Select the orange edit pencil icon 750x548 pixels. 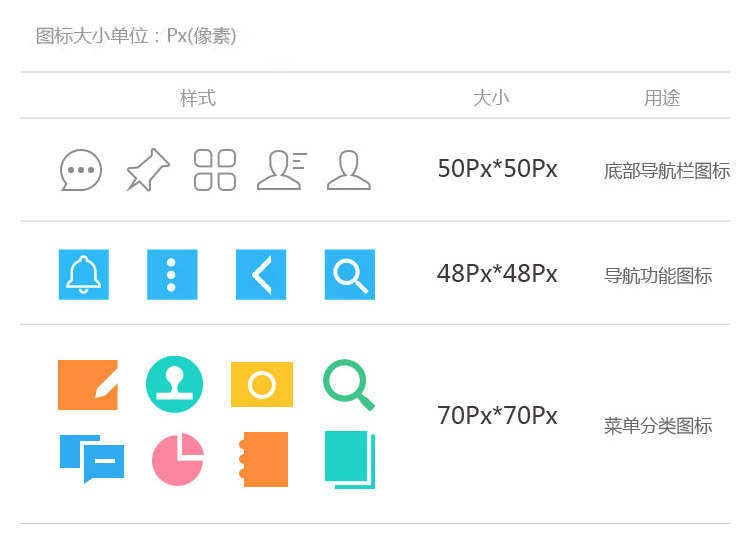pyautogui.click(x=88, y=385)
